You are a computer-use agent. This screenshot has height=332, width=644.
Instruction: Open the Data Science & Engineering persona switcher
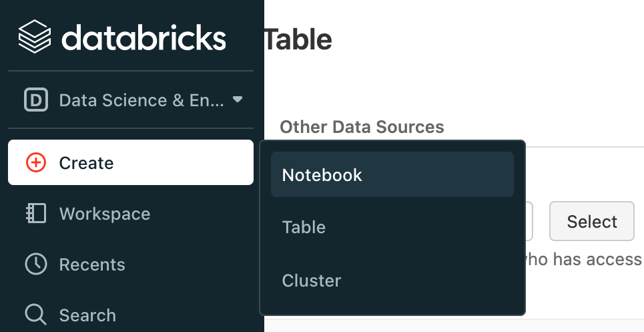click(141, 100)
